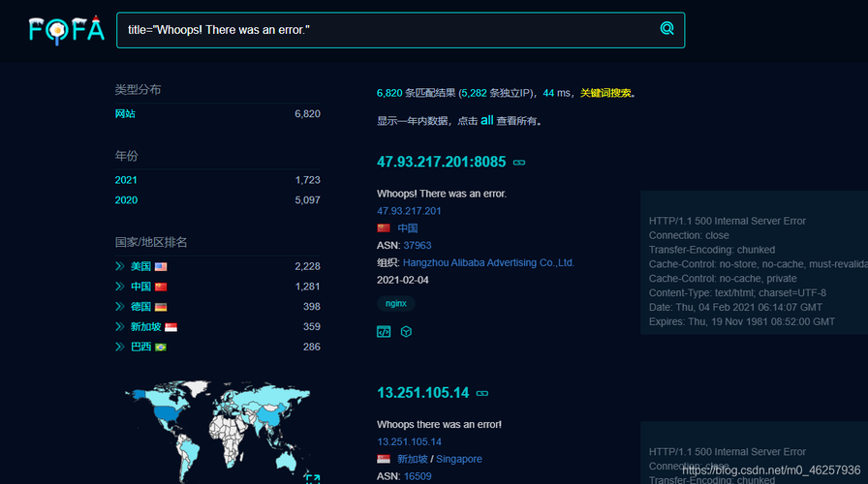868x484 pixels.
Task: Filter results by 网站 type
Action: click(125, 113)
